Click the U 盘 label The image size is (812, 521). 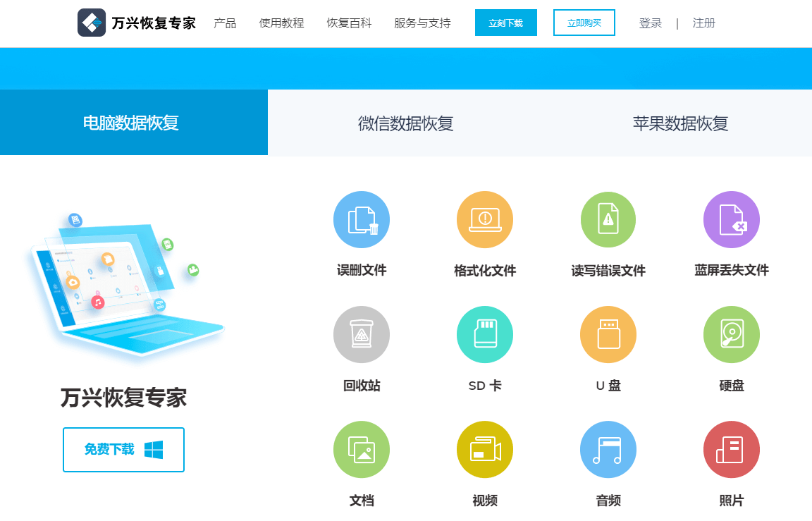coord(608,386)
